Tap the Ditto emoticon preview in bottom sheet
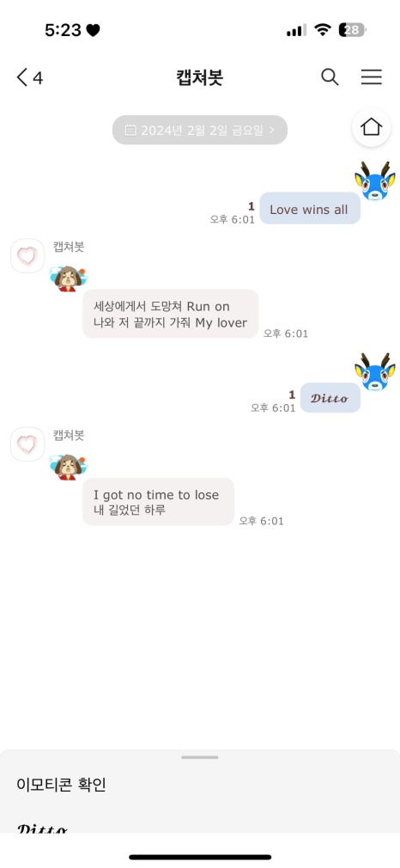Image resolution: width=400 pixels, height=868 pixels. point(43,828)
